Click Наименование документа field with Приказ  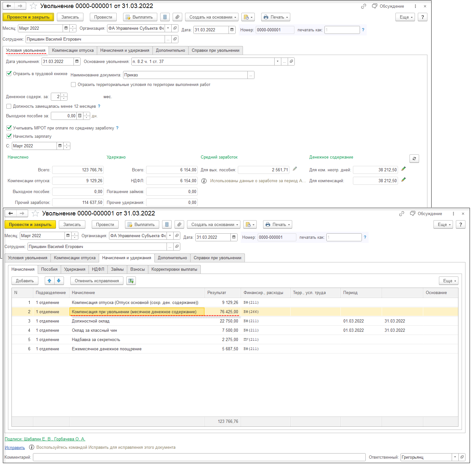[185, 75]
